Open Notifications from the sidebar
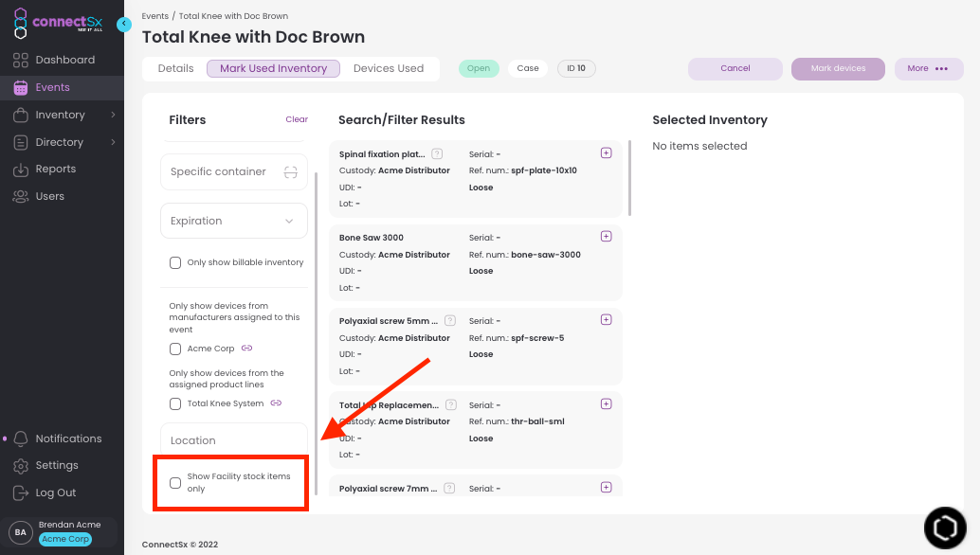The image size is (980, 555). (x=70, y=439)
